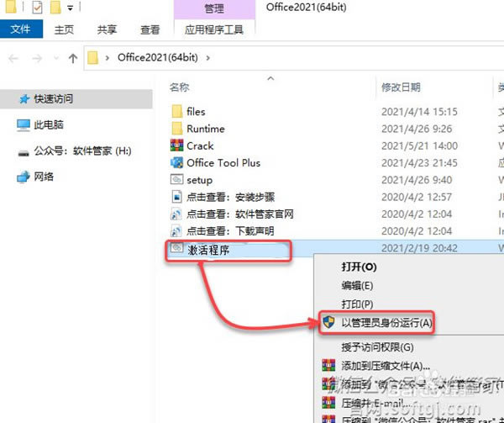Image resolution: width=504 pixels, height=423 pixels.
Task: Click the Forward navigation arrow
Action: click(x=37, y=59)
